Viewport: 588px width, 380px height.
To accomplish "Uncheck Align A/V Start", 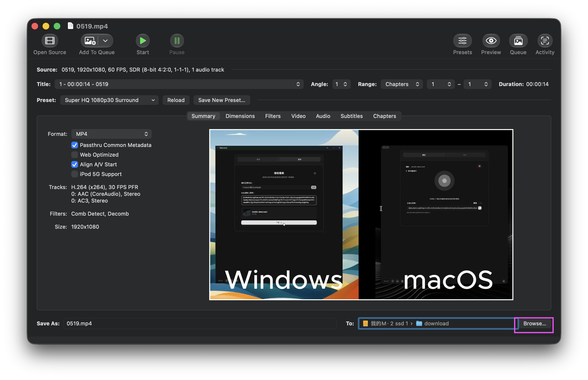I will [x=74, y=164].
